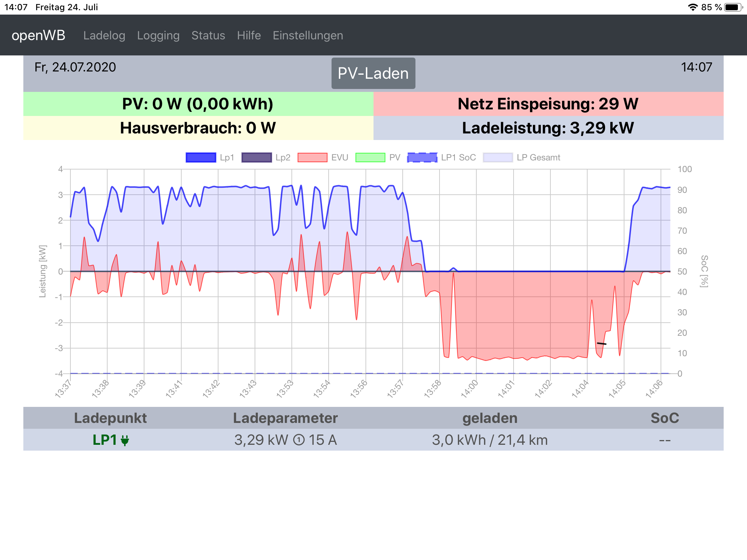Click the phase count circle icon
This screenshot has height=560, width=747.
[299, 440]
